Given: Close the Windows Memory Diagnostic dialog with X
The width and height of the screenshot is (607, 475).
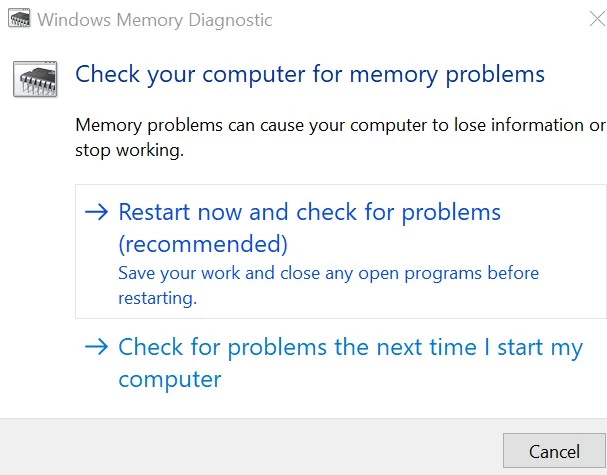Looking at the screenshot, I should 597,19.
